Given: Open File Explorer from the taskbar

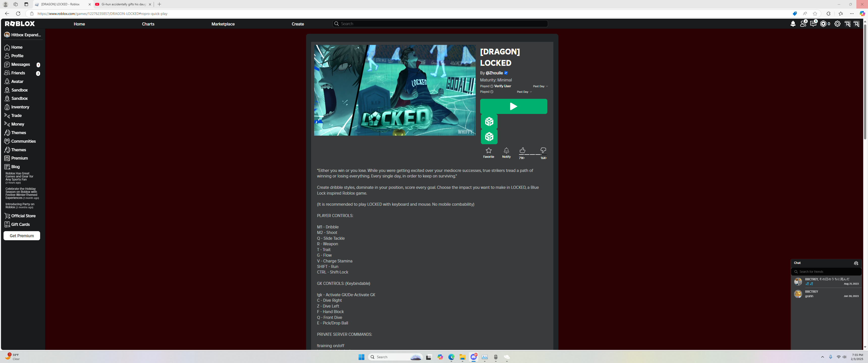Looking at the screenshot, I should (x=462, y=357).
